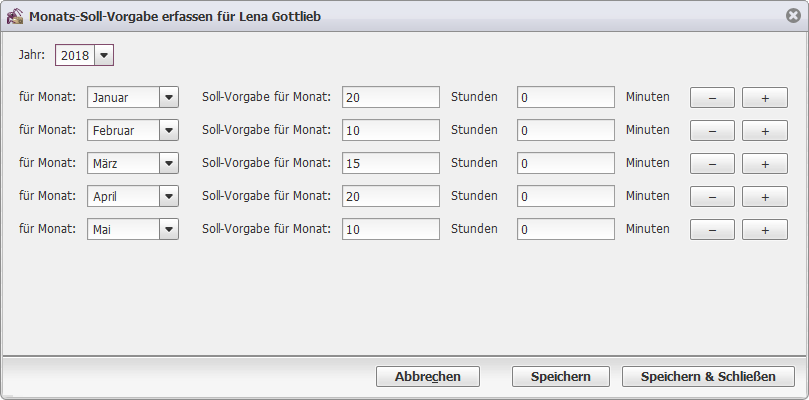809x400 pixels.
Task: Select the Stunden field showing 15
Action: [x=391, y=163]
